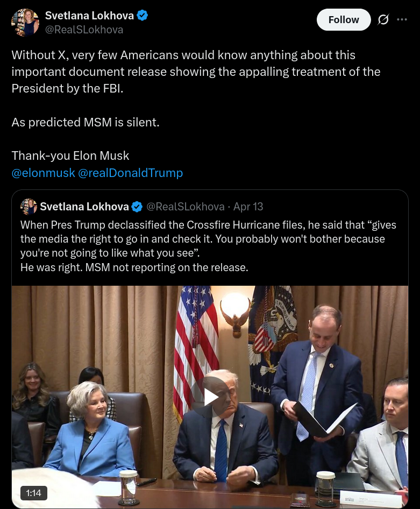Click the small avatar in quoted tweet

tap(29, 207)
